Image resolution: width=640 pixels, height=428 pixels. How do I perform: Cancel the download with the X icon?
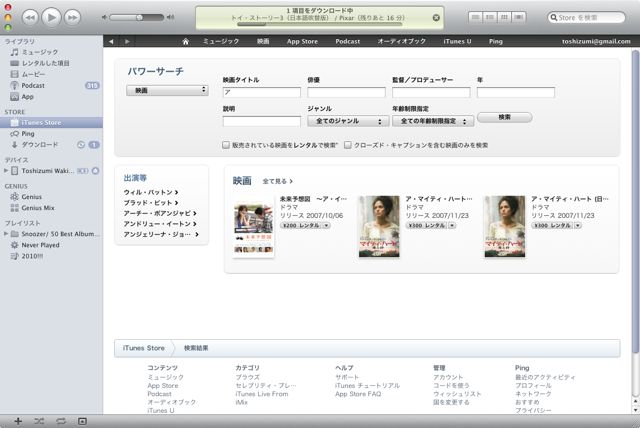(436, 18)
